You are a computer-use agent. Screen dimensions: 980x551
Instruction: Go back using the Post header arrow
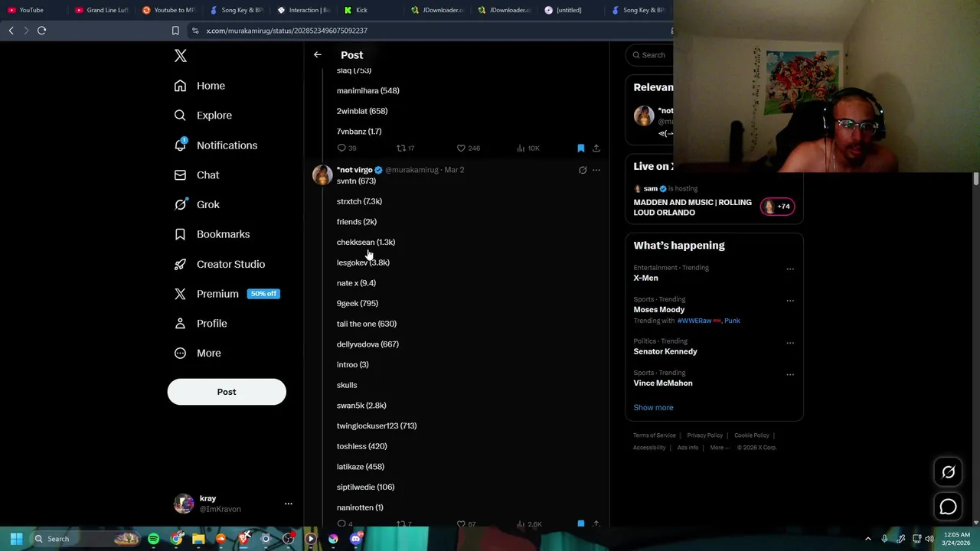(x=318, y=55)
